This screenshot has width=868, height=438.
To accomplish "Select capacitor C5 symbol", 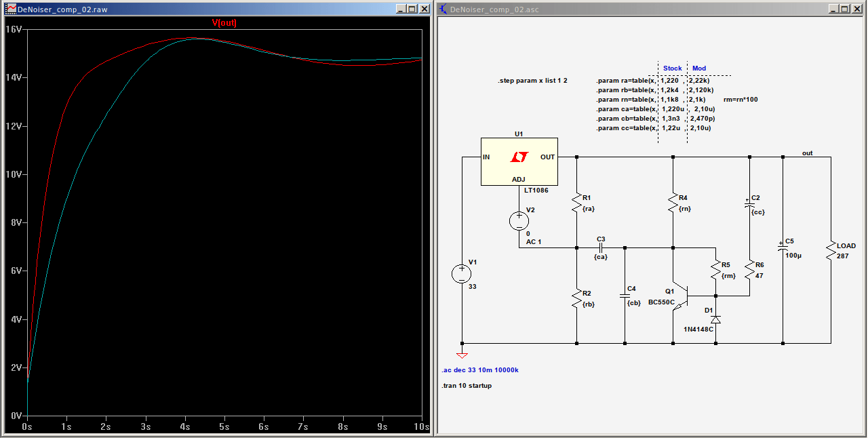I will click(x=783, y=248).
